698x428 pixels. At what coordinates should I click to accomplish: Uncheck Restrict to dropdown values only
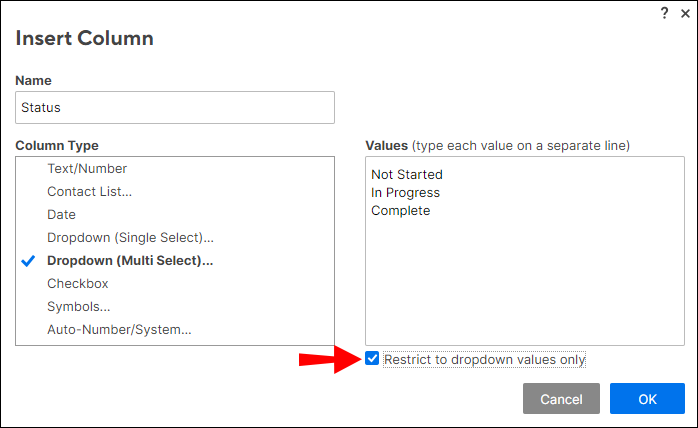372,359
